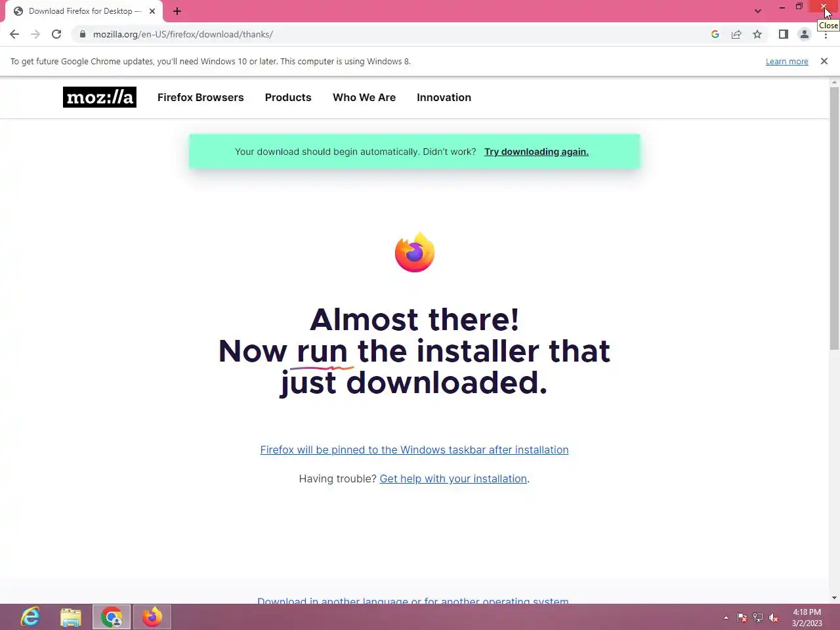Close the Download Firefox tab
This screenshot has width=840, height=630.
[x=152, y=11]
